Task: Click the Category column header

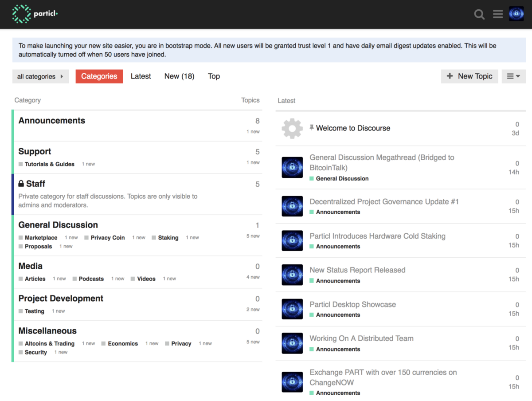Action: (x=27, y=100)
